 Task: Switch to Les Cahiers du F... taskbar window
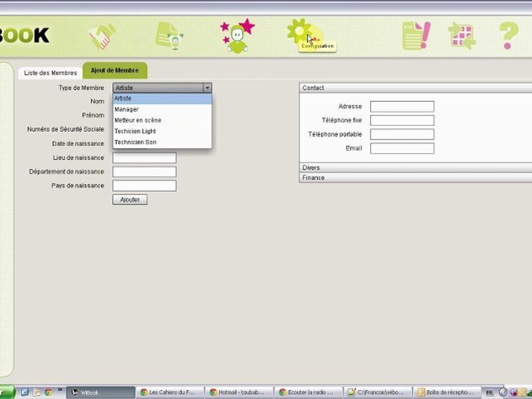click(170, 392)
